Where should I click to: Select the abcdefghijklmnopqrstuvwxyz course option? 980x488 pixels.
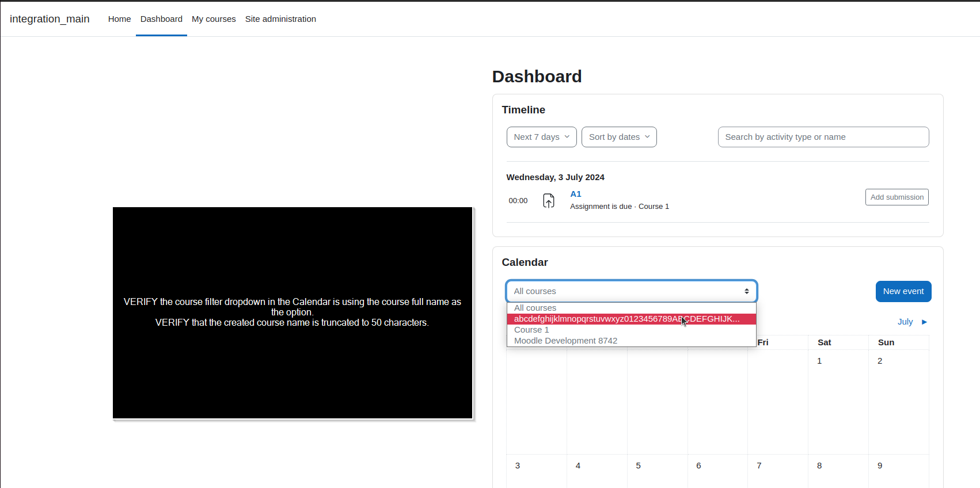coord(632,319)
